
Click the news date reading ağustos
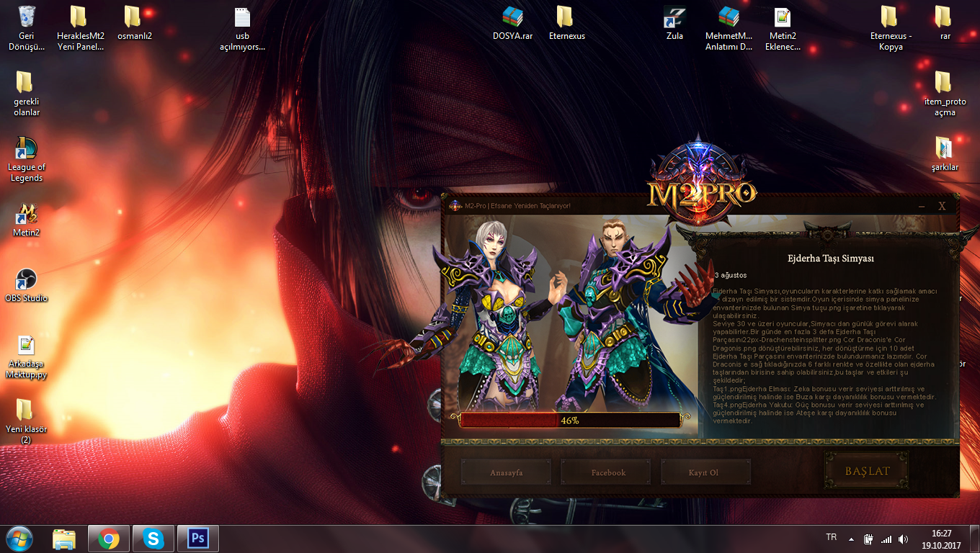coord(731,275)
